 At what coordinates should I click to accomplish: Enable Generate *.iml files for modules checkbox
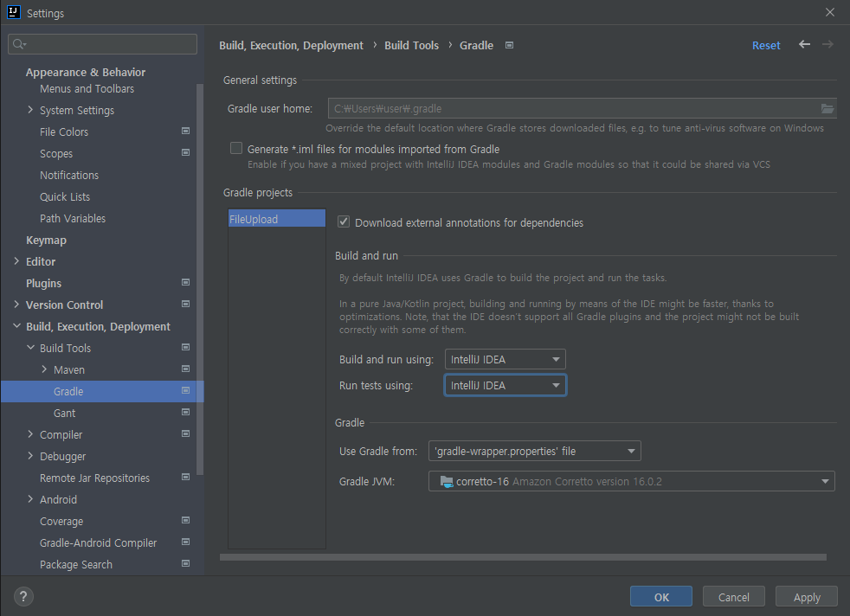236,149
